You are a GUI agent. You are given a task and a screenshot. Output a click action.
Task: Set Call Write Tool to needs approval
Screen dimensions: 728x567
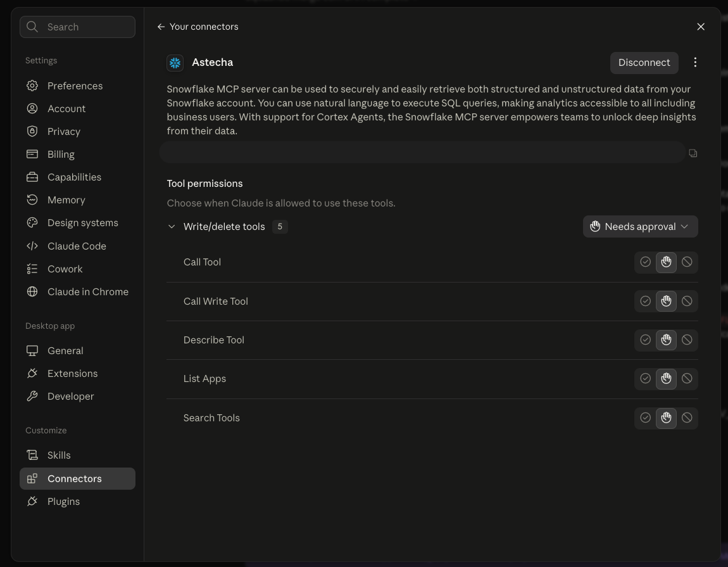click(x=666, y=301)
